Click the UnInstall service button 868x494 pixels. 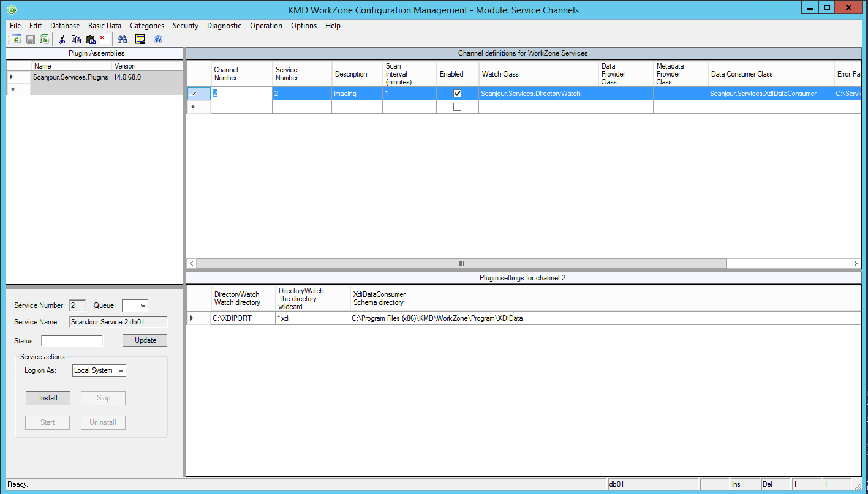(x=103, y=422)
